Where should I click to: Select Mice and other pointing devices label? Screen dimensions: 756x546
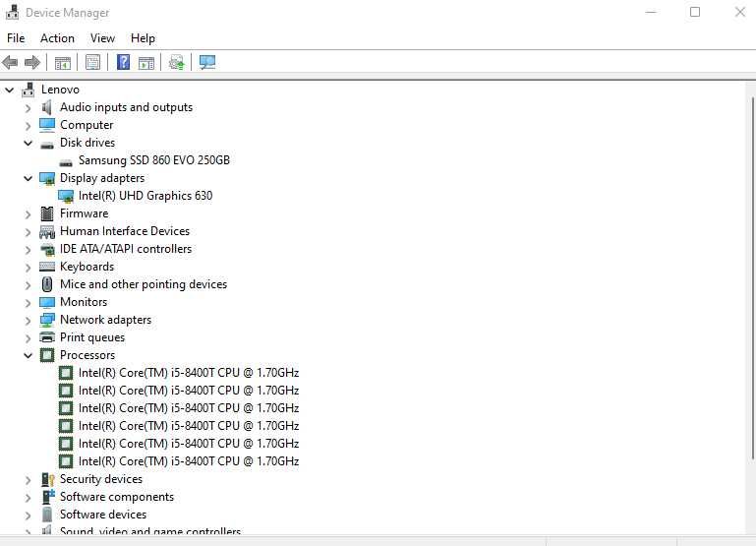click(x=144, y=284)
